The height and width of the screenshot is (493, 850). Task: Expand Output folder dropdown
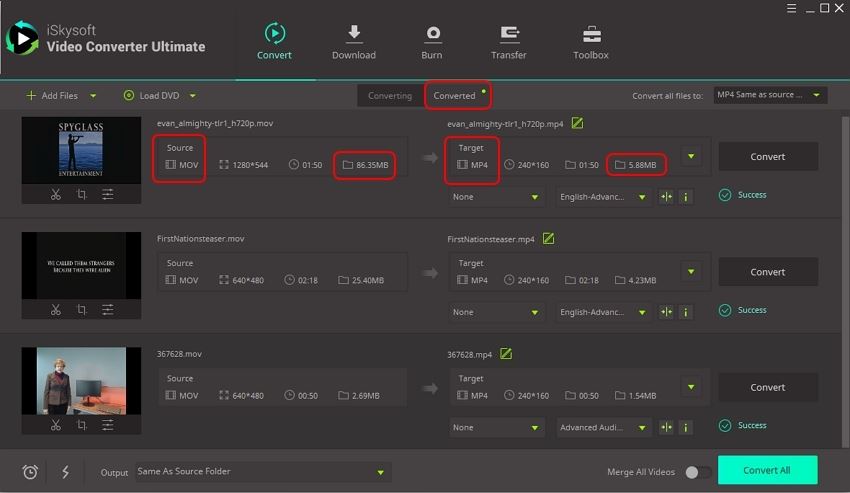tap(380, 472)
